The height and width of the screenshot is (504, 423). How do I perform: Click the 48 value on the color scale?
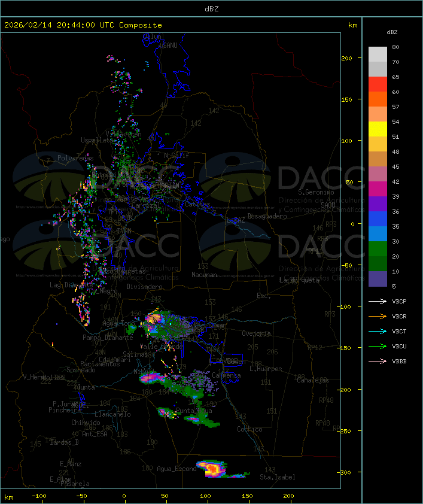pos(395,151)
